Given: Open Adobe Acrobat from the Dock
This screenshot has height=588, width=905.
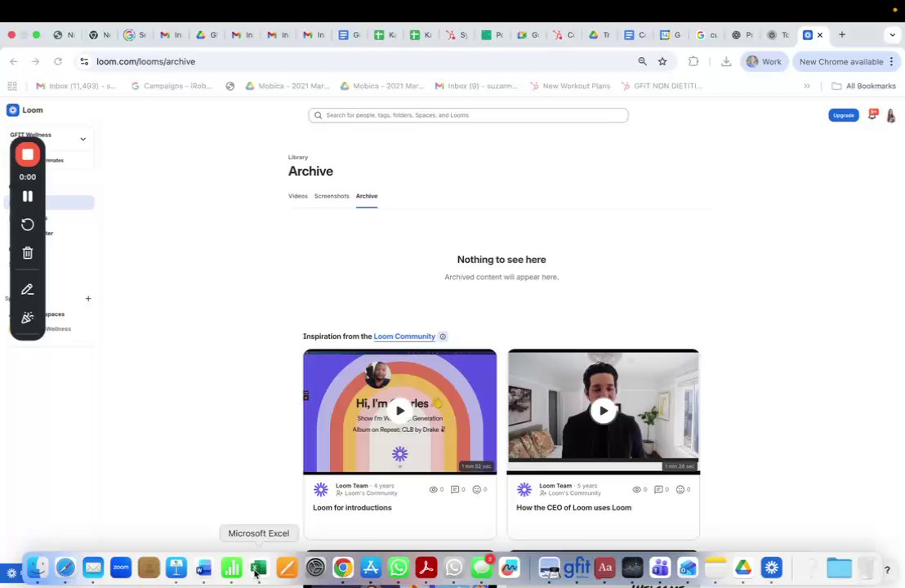Looking at the screenshot, I should (x=426, y=568).
